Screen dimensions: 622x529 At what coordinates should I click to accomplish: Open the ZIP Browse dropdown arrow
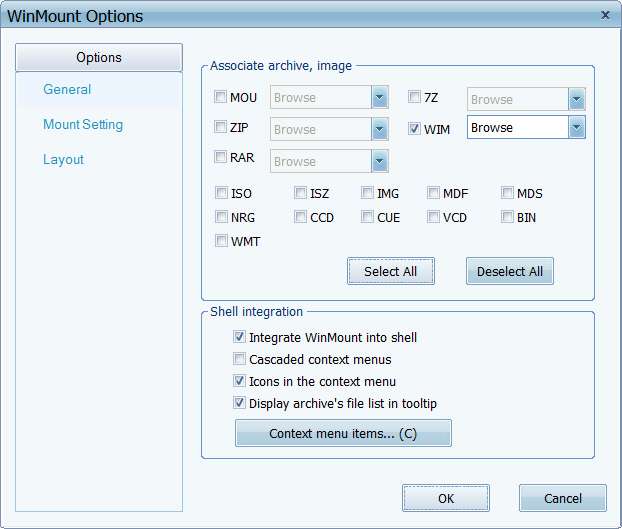pyautogui.click(x=380, y=129)
